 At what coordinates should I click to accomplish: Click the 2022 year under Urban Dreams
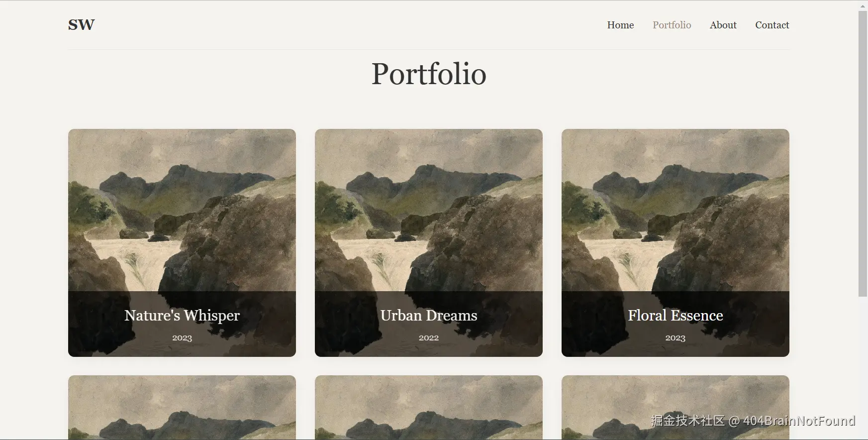pos(429,337)
